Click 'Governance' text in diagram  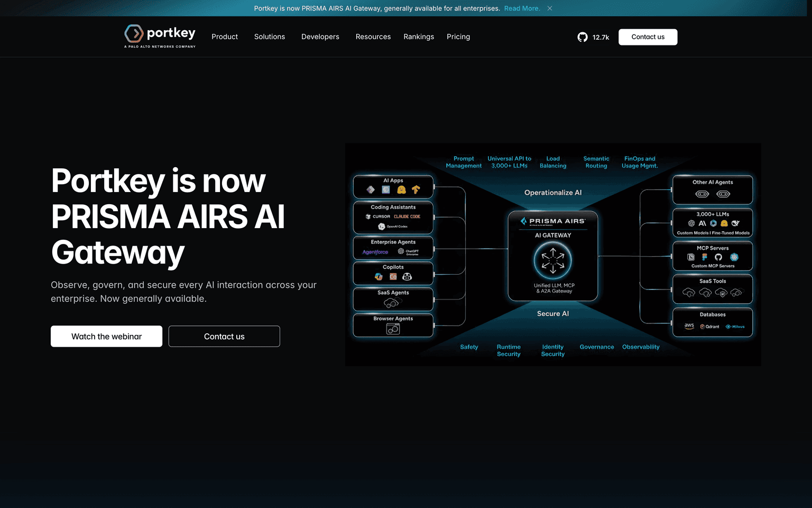(x=597, y=347)
